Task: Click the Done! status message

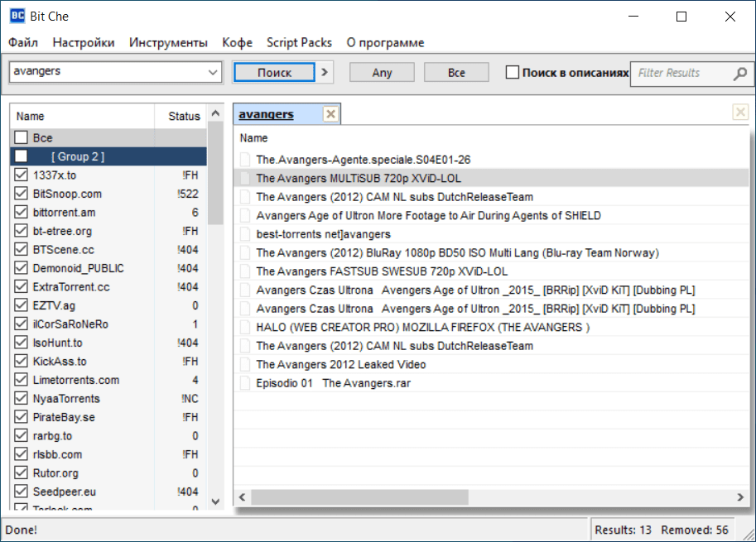Action: 22,530
